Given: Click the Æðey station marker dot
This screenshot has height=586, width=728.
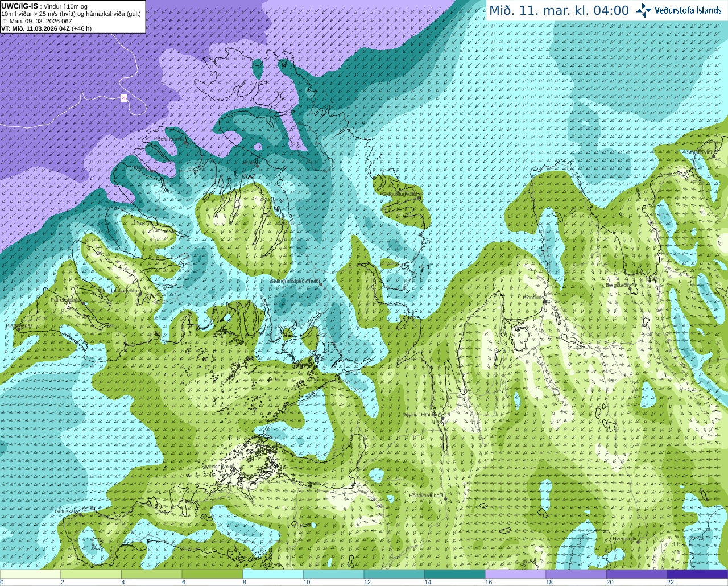Looking at the screenshot, I should (x=257, y=166).
